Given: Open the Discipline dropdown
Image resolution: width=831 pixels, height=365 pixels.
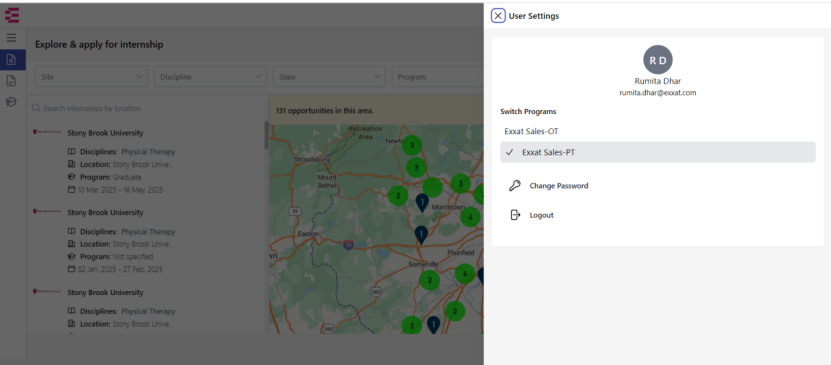Looking at the screenshot, I should (x=210, y=77).
